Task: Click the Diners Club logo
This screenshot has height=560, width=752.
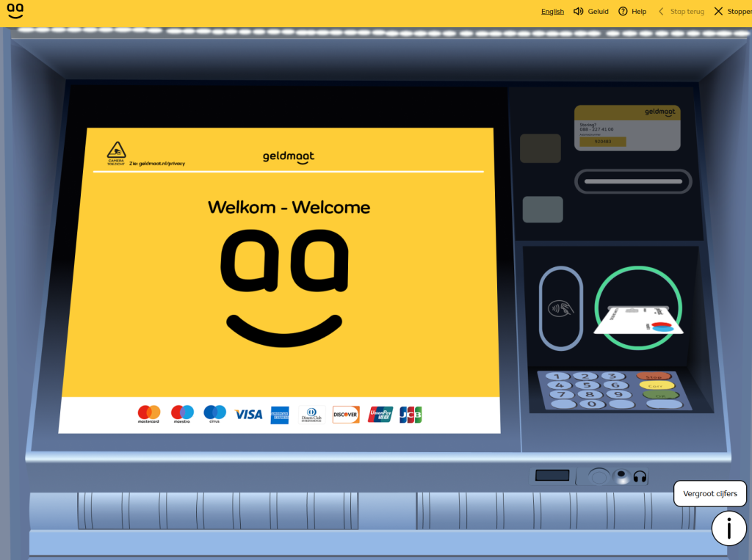Action: coord(311,415)
